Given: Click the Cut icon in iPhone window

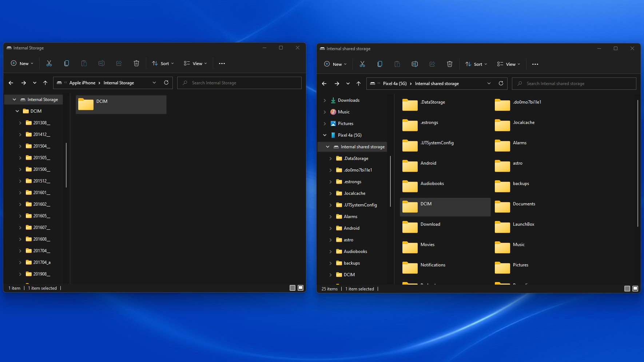Looking at the screenshot, I should [49, 63].
